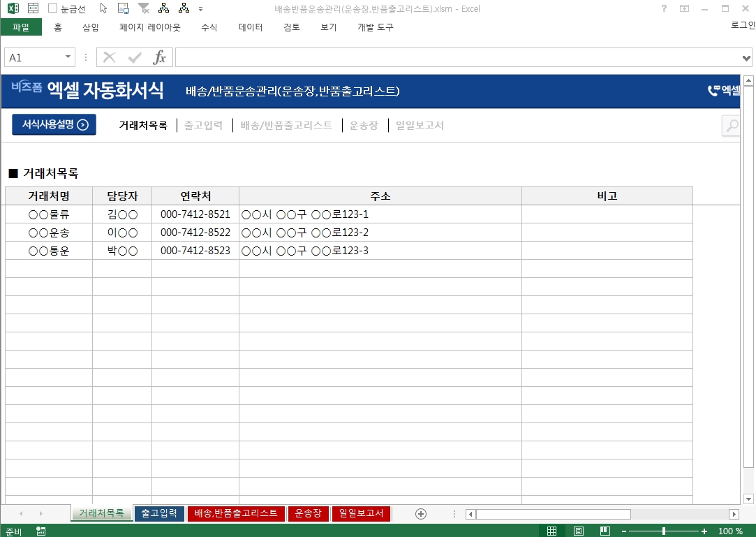Screen dimensions: 756x537
Task: Click the magnifier search icon in header
Action: click(x=731, y=126)
